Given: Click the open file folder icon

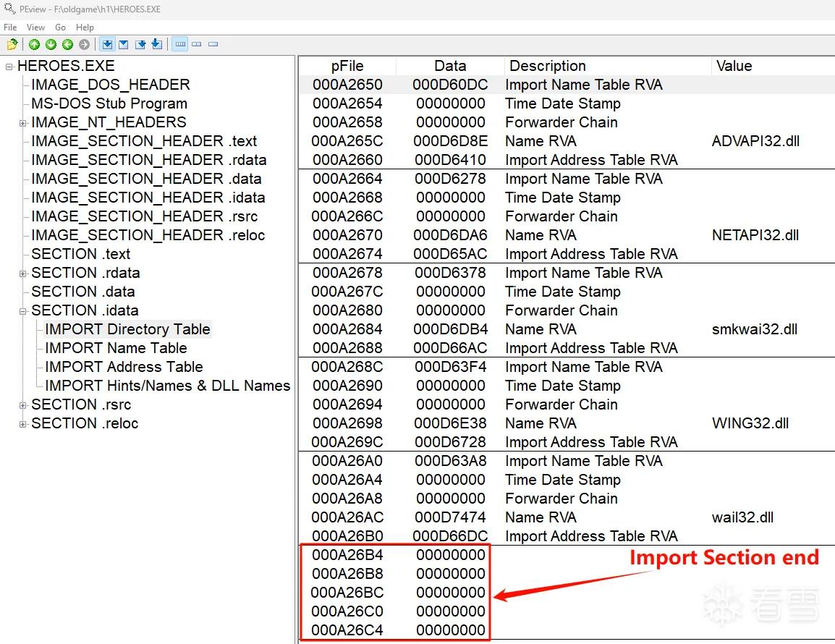Looking at the screenshot, I should (x=12, y=44).
